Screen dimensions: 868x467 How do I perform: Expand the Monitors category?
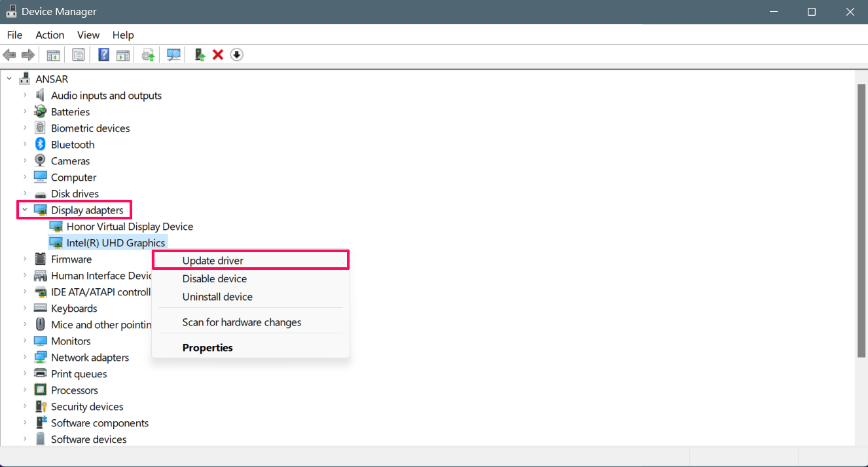click(25, 341)
